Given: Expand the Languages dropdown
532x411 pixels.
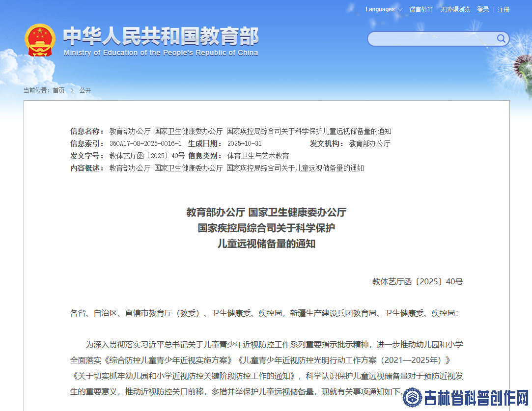Looking at the screenshot, I should pyautogui.click(x=383, y=9).
